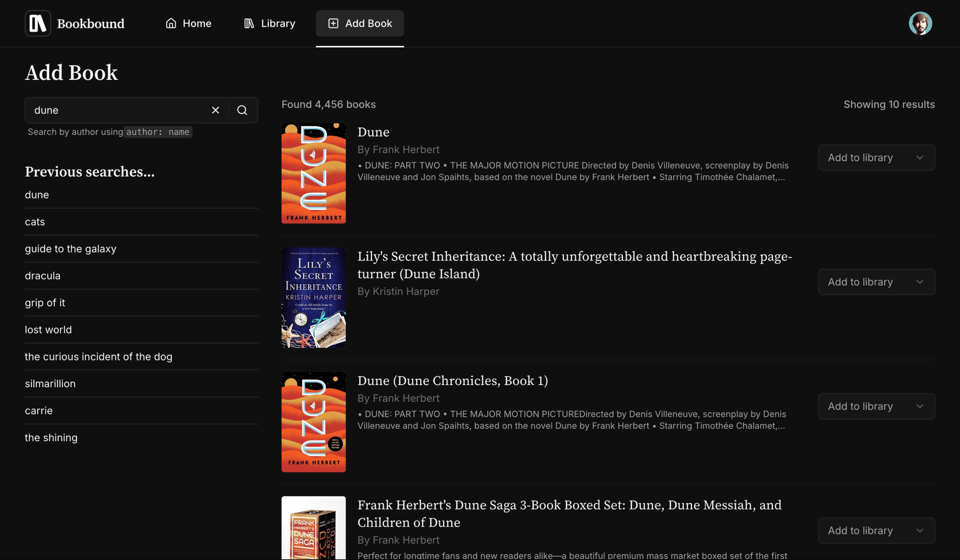Expand Add to library for Lily's Secret Inheritance

click(876, 282)
